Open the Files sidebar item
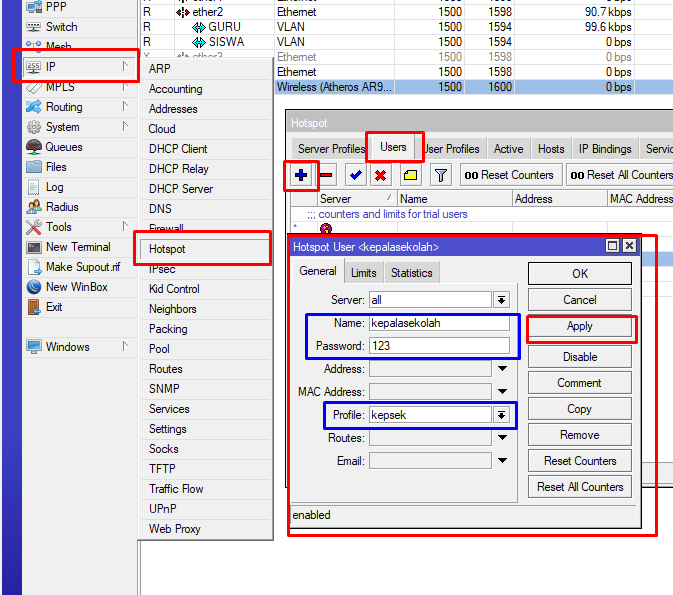The height and width of the screenshot is (595, 673). [x=56, y=167]
